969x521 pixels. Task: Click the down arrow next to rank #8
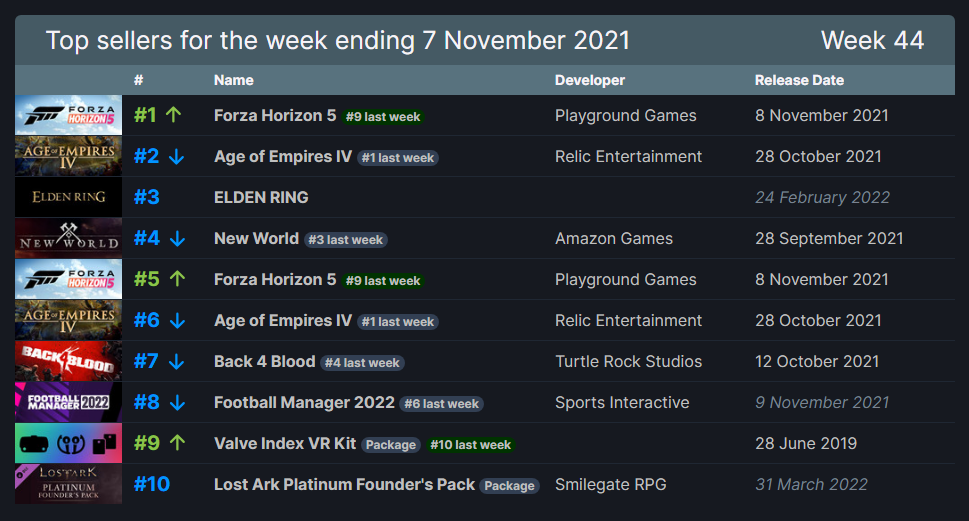(x=177, y=402)
